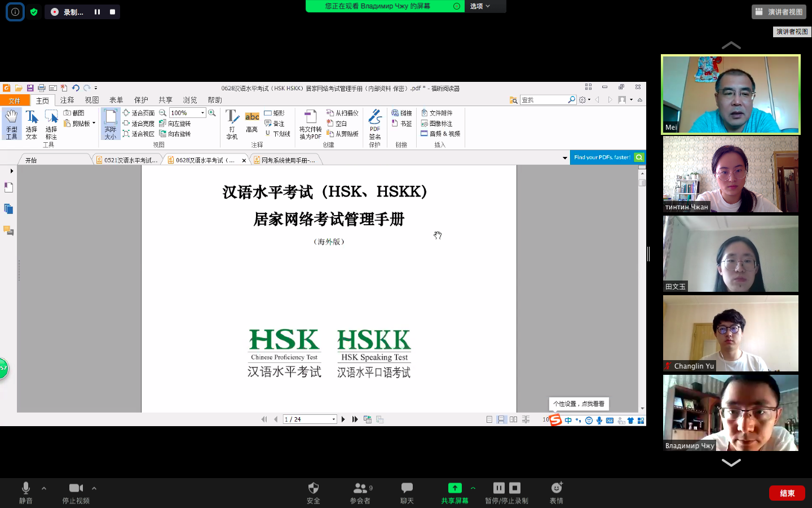Click the Print icon in quick access toolbar
Image resolution: width=812 pixels, height=508 pixels.
click(41, 88)
